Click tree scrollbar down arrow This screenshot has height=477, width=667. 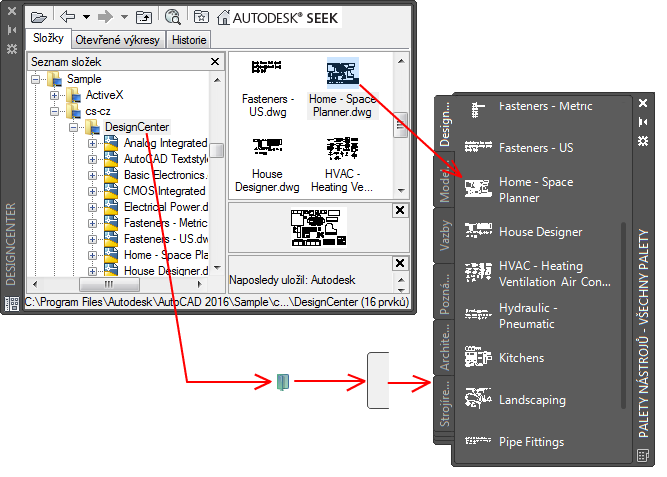click(217, 268)
